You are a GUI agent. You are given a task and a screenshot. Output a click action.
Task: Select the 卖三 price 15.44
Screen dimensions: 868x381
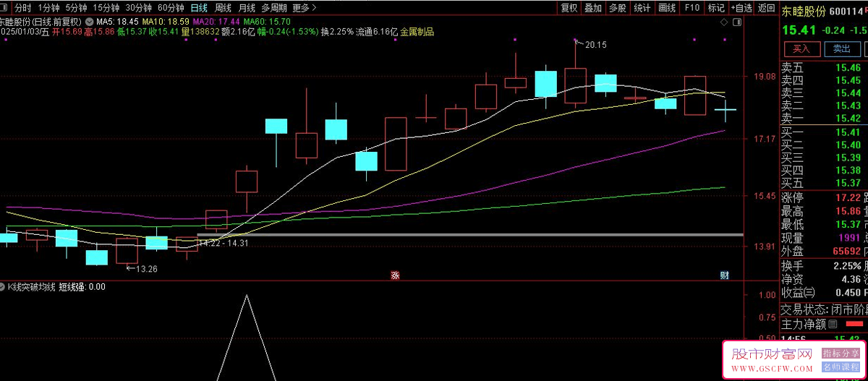coord(848,93)
